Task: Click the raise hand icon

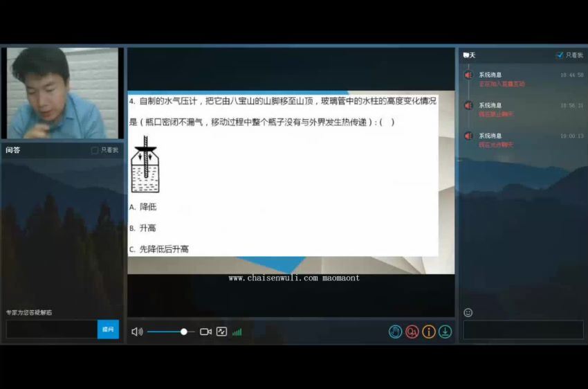Action: click(x=395, y=332)
